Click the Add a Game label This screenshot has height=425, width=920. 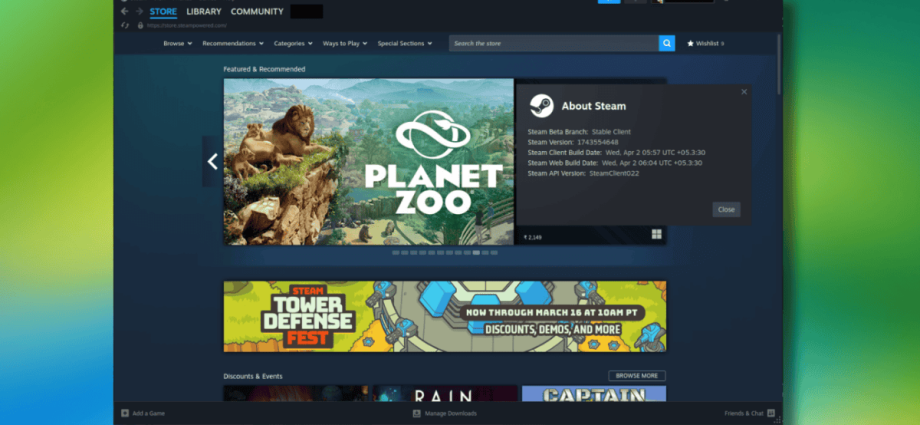coord(148,413)
